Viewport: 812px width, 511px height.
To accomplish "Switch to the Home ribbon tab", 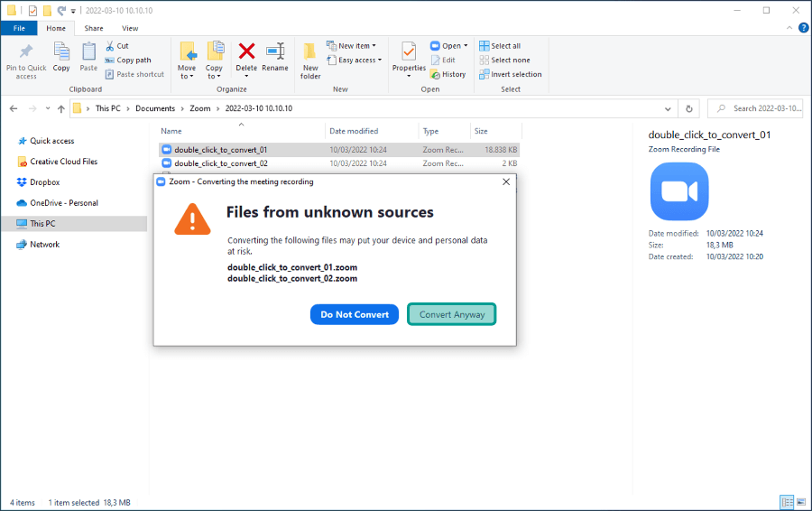I will 56,28.
